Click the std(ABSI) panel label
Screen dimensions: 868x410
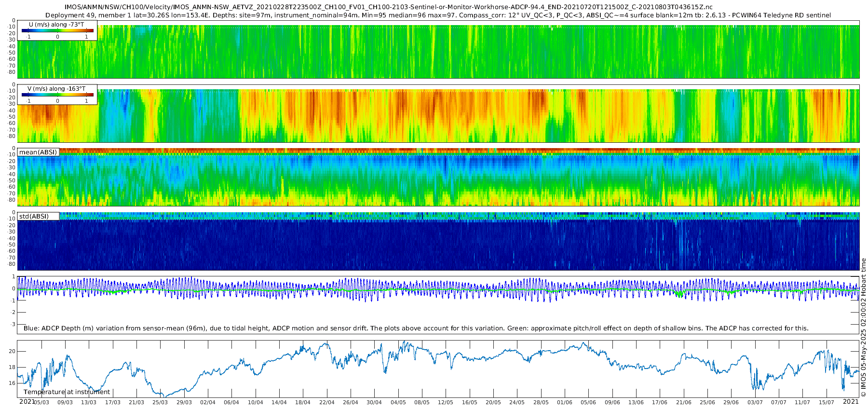(x=34, y=216)
